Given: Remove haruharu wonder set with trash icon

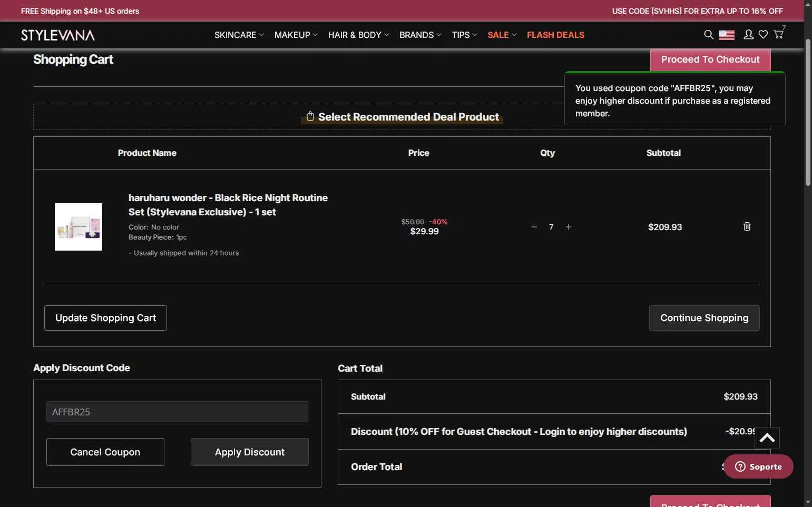Looking at the screenshot, I should pyautogui.click(x=747, y=226).
